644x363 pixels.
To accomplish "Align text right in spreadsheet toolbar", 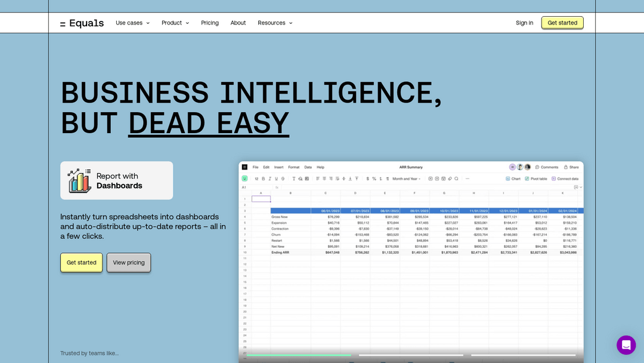I will pos(330,179).
